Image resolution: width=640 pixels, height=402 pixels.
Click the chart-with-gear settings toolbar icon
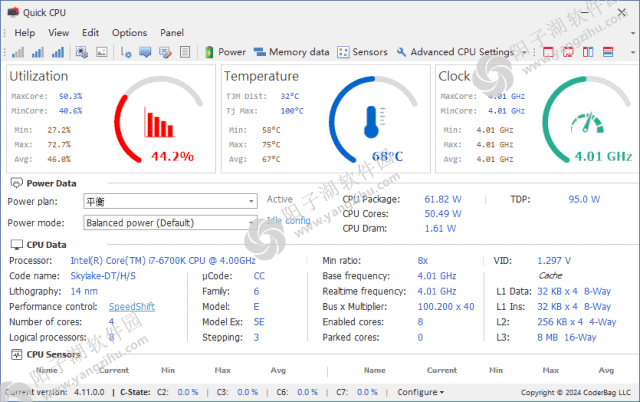pos(126,52)
